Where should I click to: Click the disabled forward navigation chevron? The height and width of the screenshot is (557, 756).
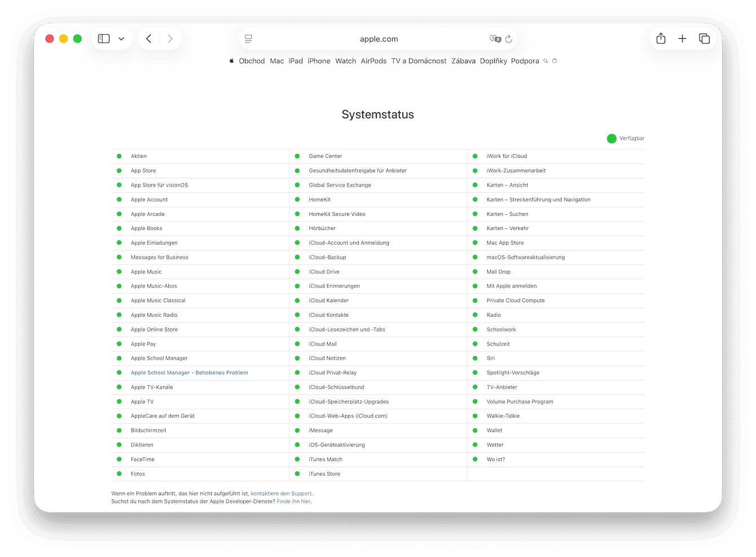coord(170,38)
